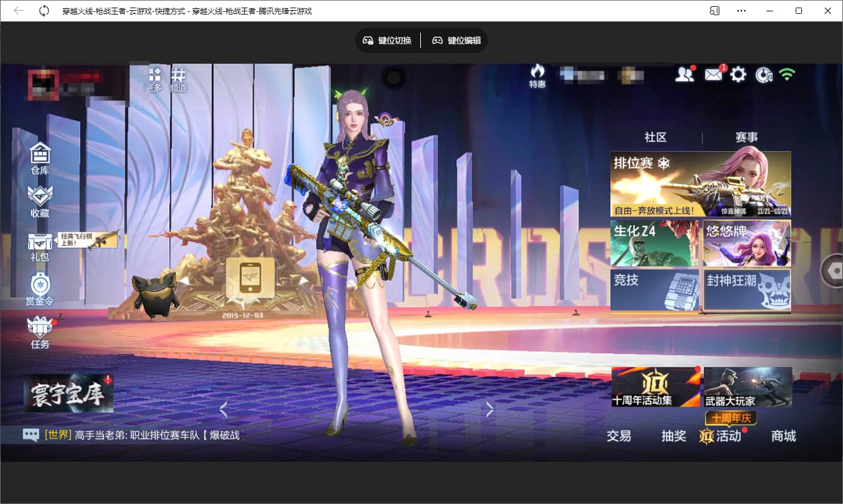Open the friends list icon

pos(685,74)
